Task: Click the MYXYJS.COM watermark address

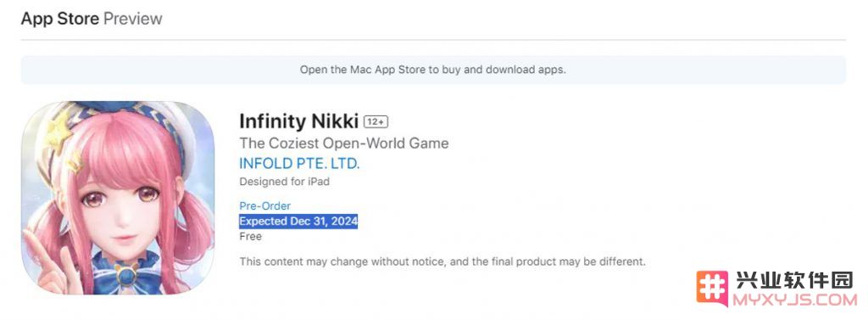Action: [x=794, y=300]
